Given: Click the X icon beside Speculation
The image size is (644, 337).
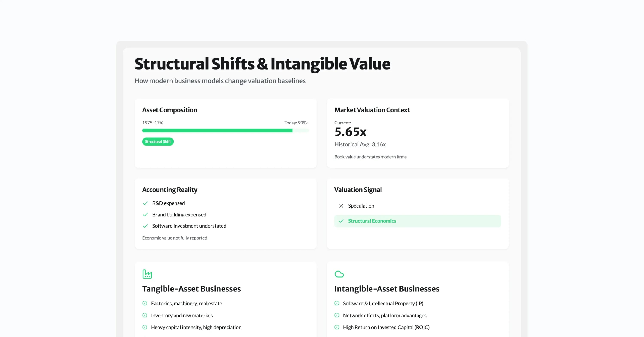Looking at the screenshot, I should [341, 206].
